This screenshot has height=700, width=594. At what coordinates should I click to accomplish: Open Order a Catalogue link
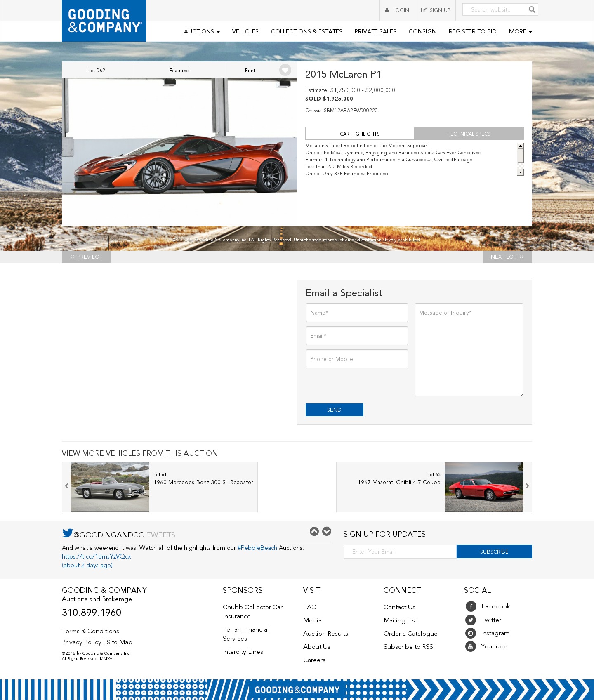point(410,634)
